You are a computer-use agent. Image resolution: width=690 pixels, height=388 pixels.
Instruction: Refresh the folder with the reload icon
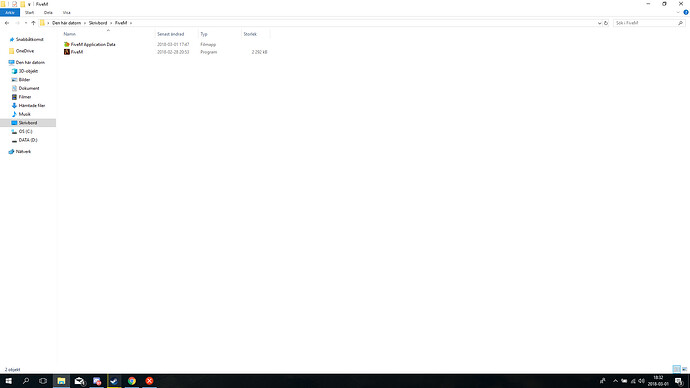pyautogui.click(x=606, y=23)
